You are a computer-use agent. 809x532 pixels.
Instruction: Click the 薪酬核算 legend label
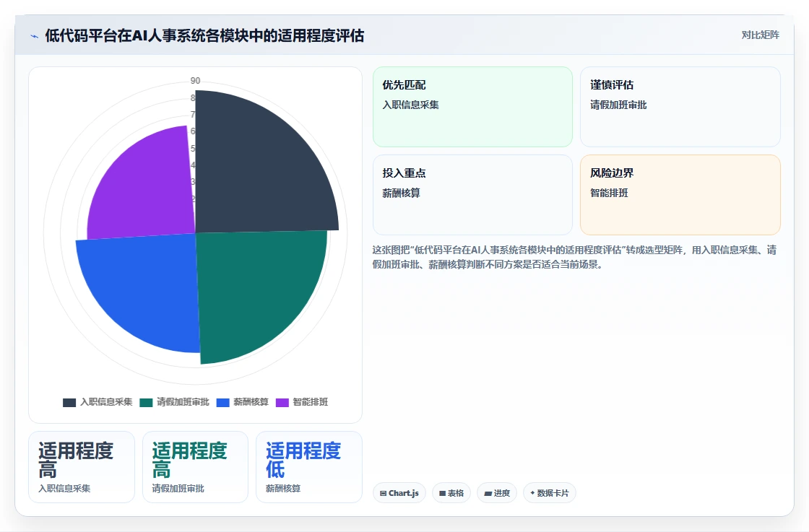point(251,402)
